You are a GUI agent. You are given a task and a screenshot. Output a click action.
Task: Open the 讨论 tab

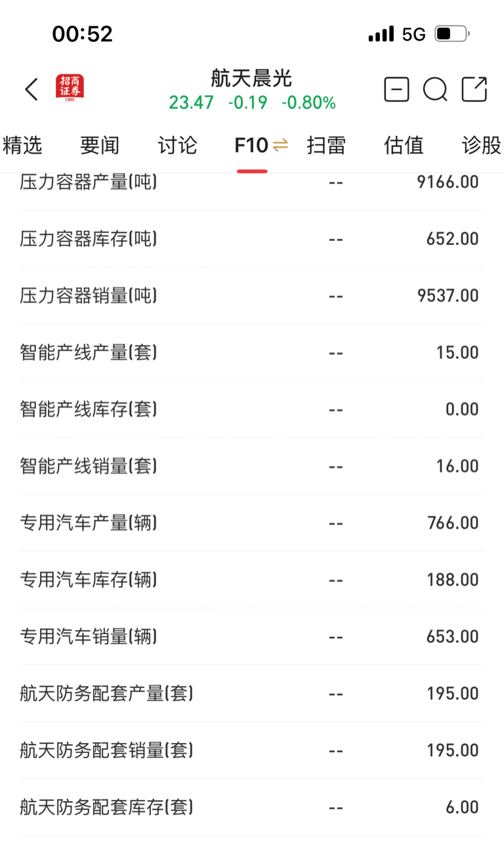click(177, 145)
